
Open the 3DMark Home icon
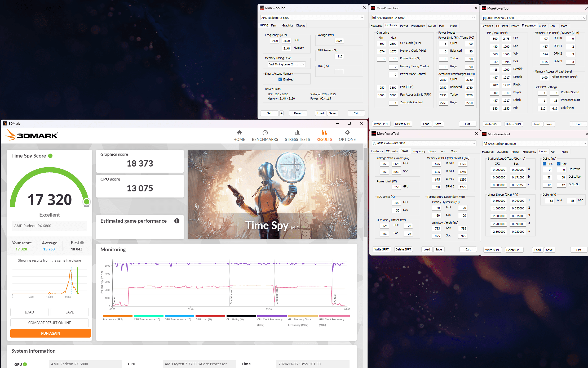[239, 132]
